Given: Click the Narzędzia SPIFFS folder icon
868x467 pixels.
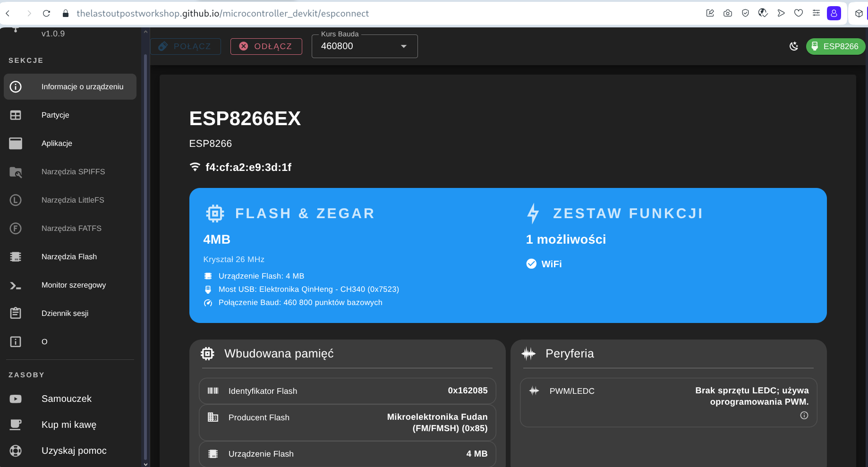Looking at the screenshot, I should (16, 172).
